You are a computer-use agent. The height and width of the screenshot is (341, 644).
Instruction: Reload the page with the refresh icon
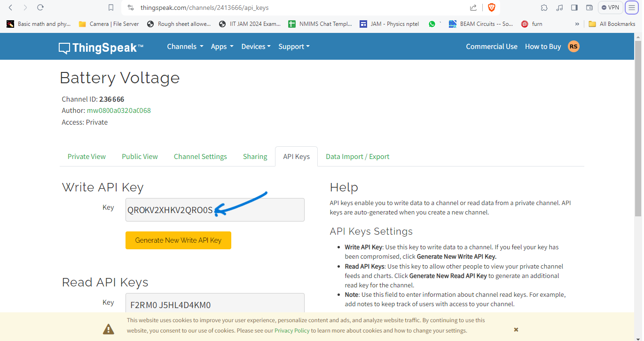click(40, 8)
